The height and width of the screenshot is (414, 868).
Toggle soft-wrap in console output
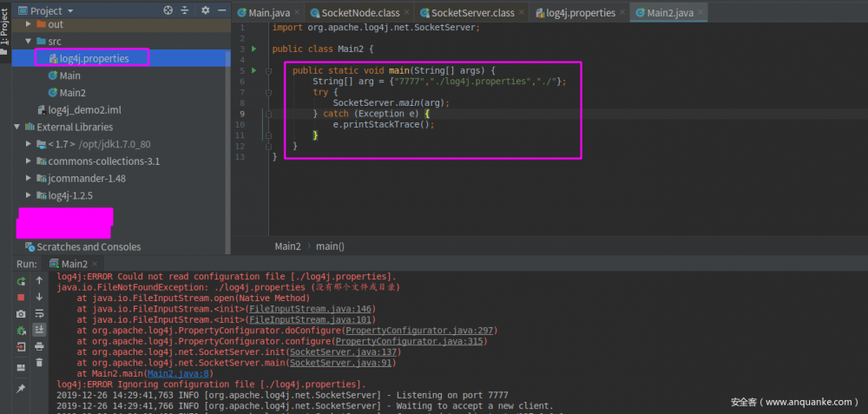[39, 313]
